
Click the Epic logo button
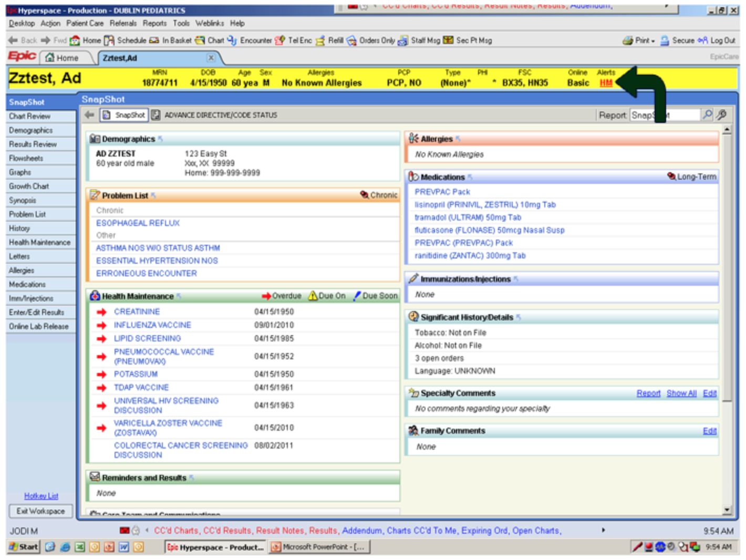click(22, 56)
